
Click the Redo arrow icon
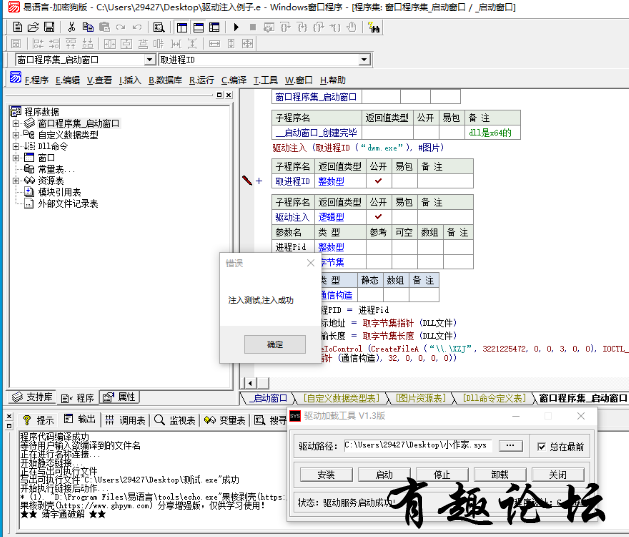click(120, 27)
